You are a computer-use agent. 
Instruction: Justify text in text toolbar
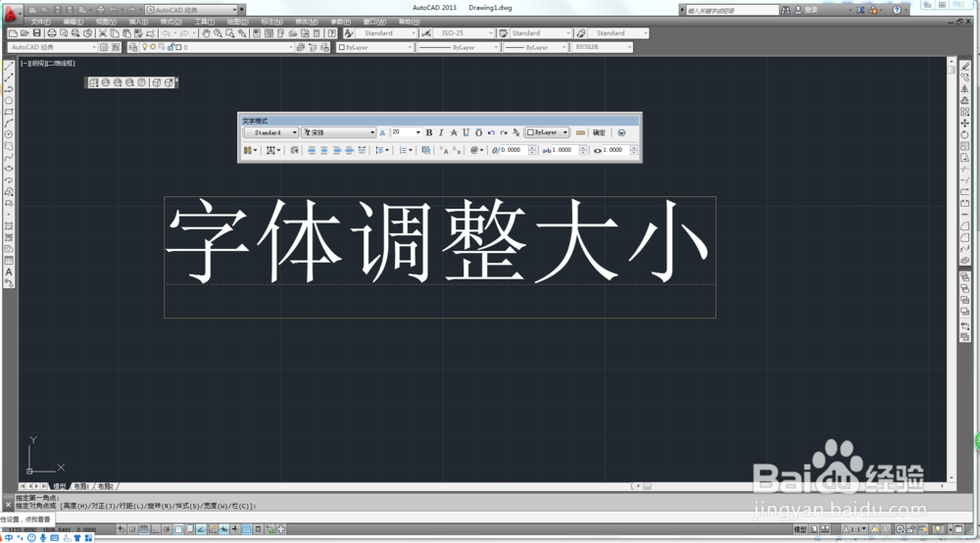pyautogui.click(x=349, y=150)
